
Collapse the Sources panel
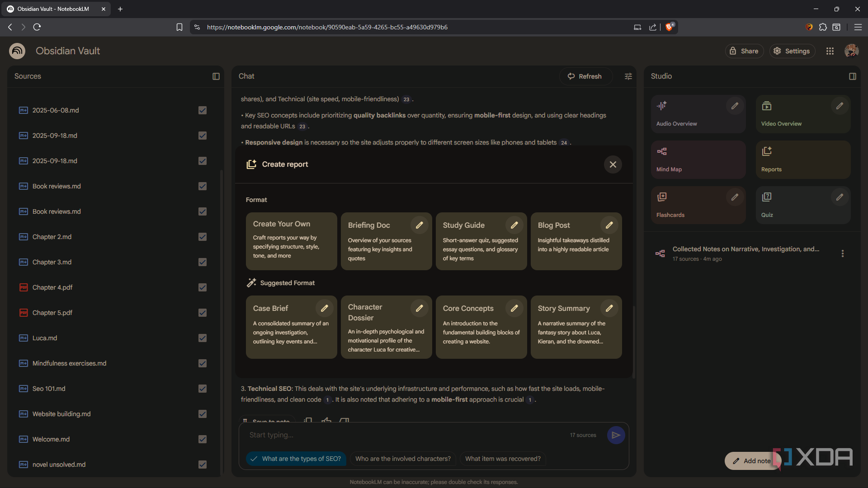click(x=216, y=76)
